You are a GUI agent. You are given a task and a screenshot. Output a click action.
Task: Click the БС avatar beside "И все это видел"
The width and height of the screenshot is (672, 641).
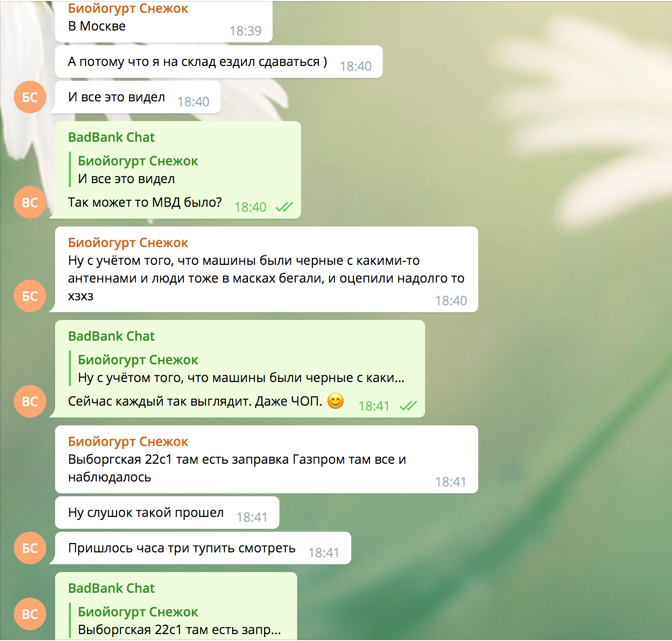click(x=30, y=97)
